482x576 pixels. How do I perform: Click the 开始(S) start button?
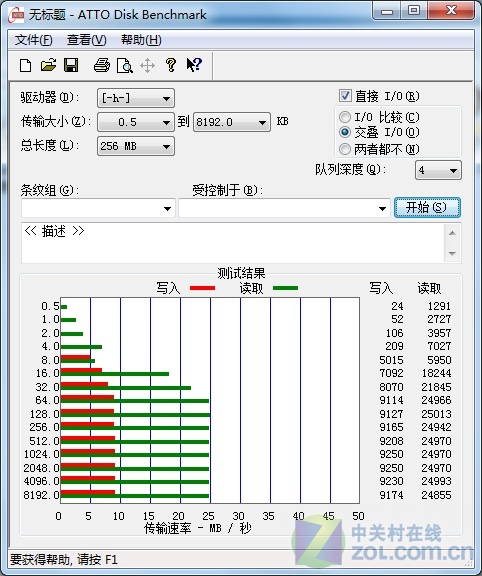(x=427, y=208)
